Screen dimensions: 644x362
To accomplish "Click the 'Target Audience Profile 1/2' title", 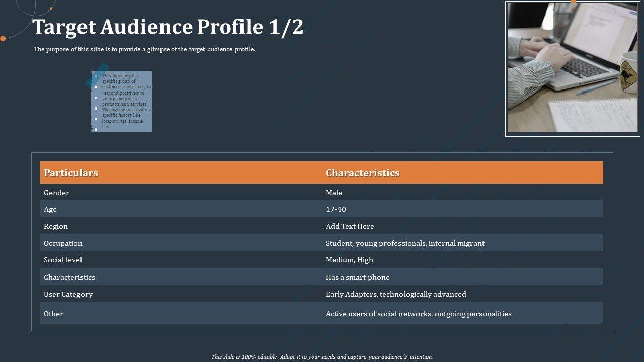I will pos(168,27).
